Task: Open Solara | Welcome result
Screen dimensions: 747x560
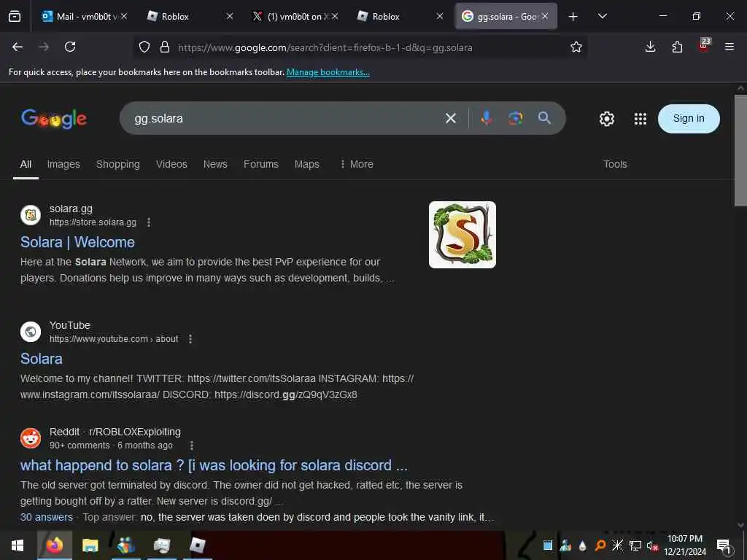Action: click(77, 242)
